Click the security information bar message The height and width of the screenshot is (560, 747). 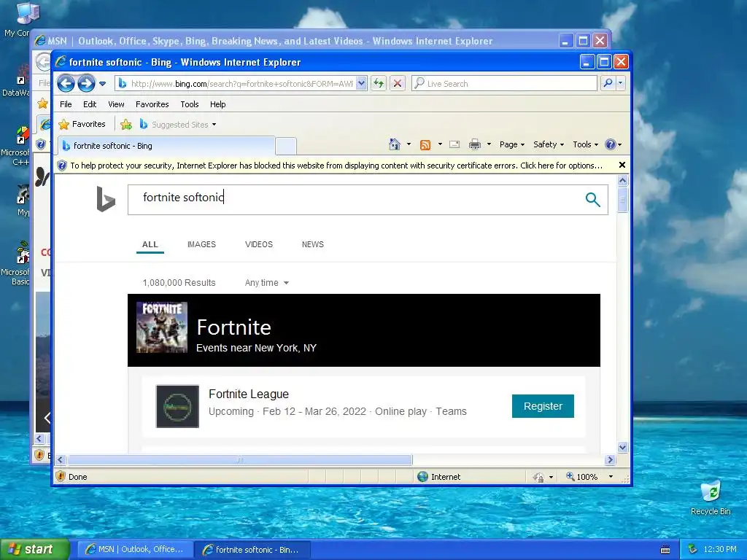tap(336, 166)
